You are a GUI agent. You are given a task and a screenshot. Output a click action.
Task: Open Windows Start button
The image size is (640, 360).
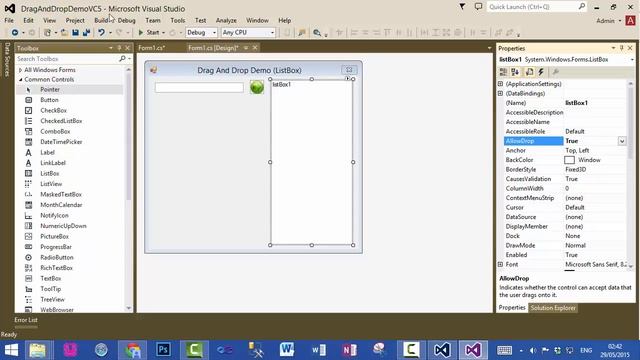pos(11,350)
